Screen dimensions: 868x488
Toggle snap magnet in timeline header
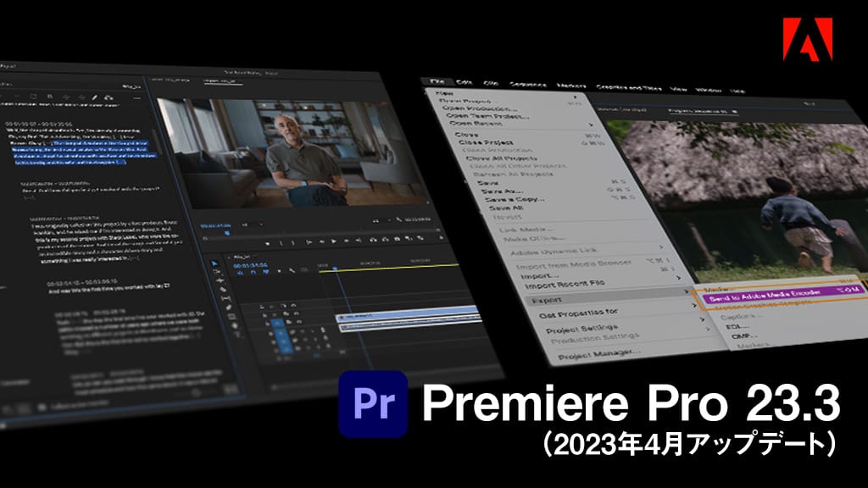(253, 270)
